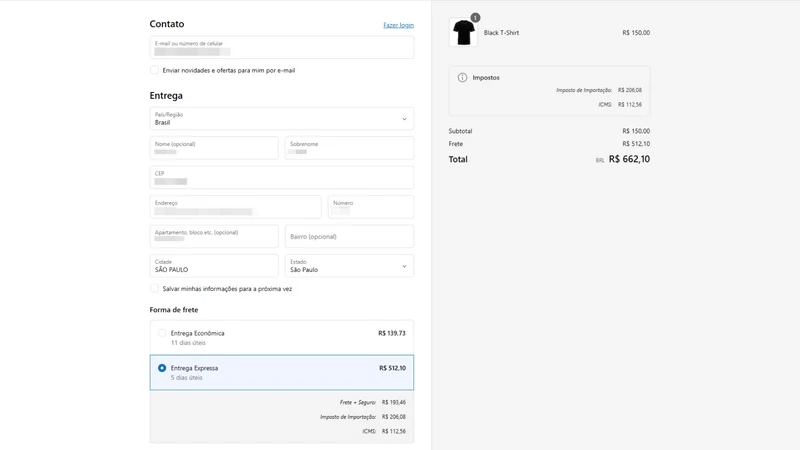Click the chevron arrow in the País/Região field

404,119
